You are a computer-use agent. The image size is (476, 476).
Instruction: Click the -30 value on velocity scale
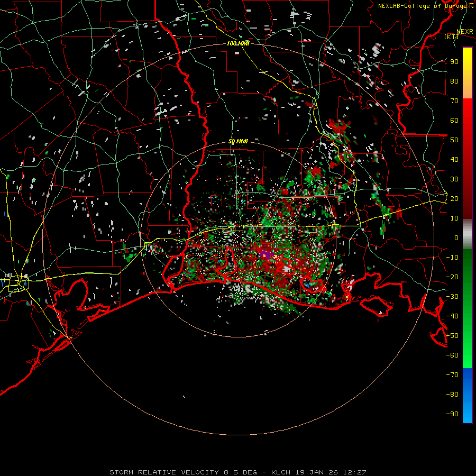452,296
